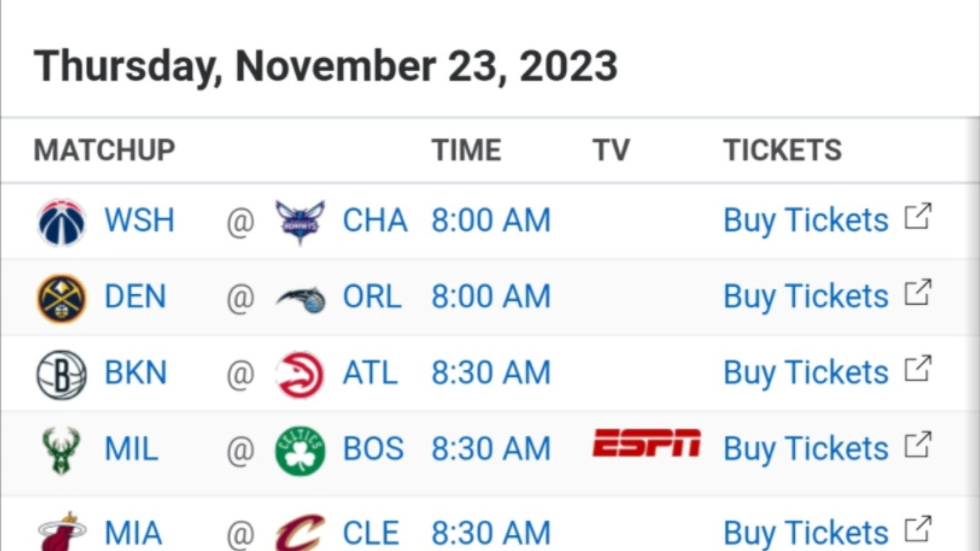The width and height of the screenshot is (980, 551).
Task: Select the BOS team name link
Action: [x=373, y=448]
